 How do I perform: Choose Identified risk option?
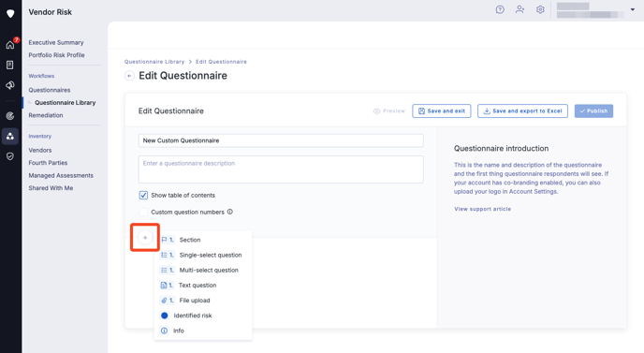click(203, 316)
